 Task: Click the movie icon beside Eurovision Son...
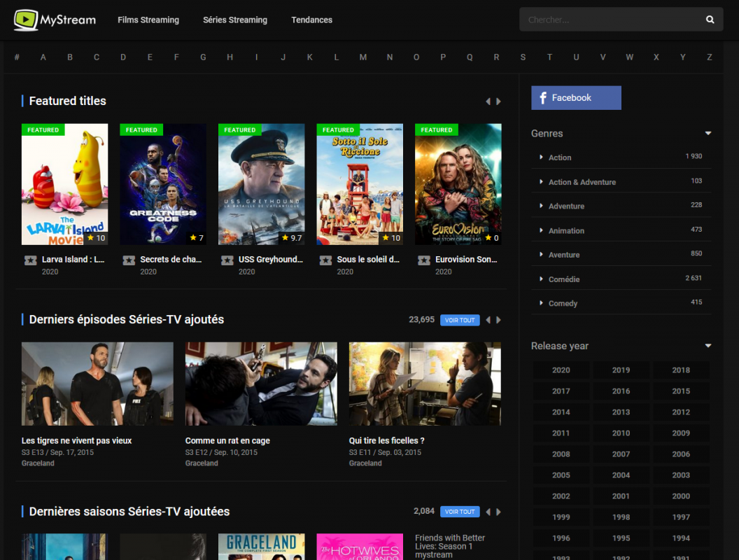click(x=423, y=260)
